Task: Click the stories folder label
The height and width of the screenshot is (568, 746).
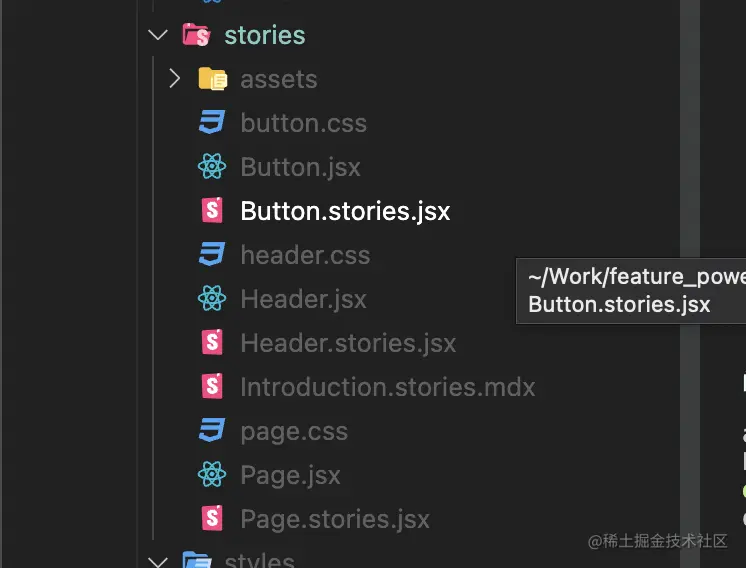Action: pos(264,35)
